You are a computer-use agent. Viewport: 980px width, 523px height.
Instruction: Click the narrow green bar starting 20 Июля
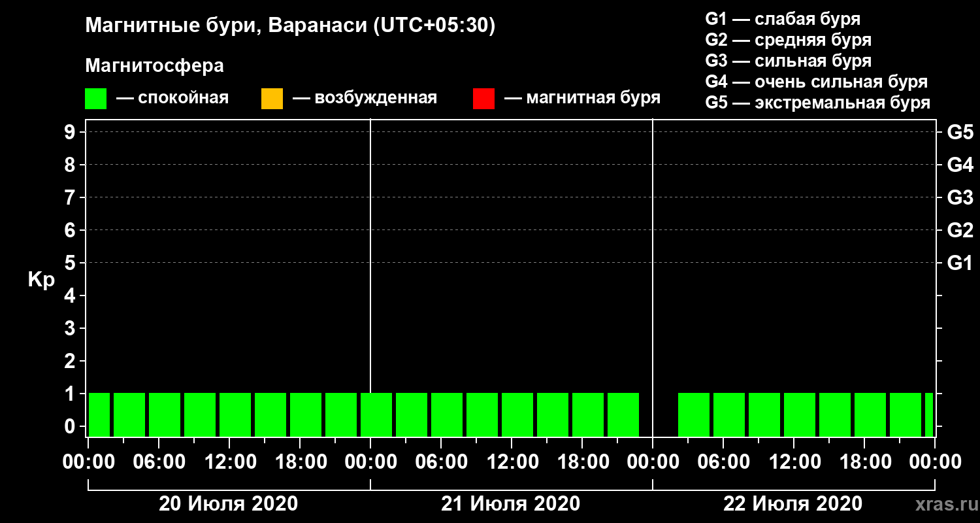pos(99,414)
